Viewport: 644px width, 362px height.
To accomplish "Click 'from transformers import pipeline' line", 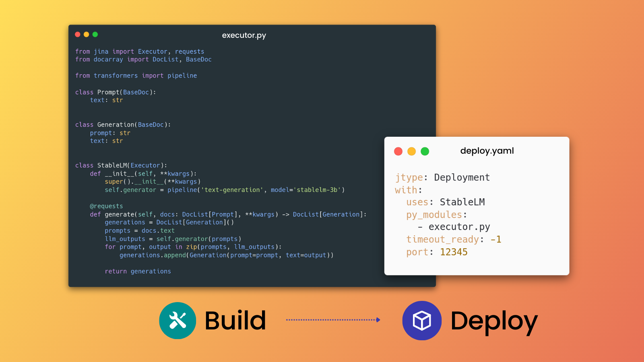I will [x=136, y=76].
